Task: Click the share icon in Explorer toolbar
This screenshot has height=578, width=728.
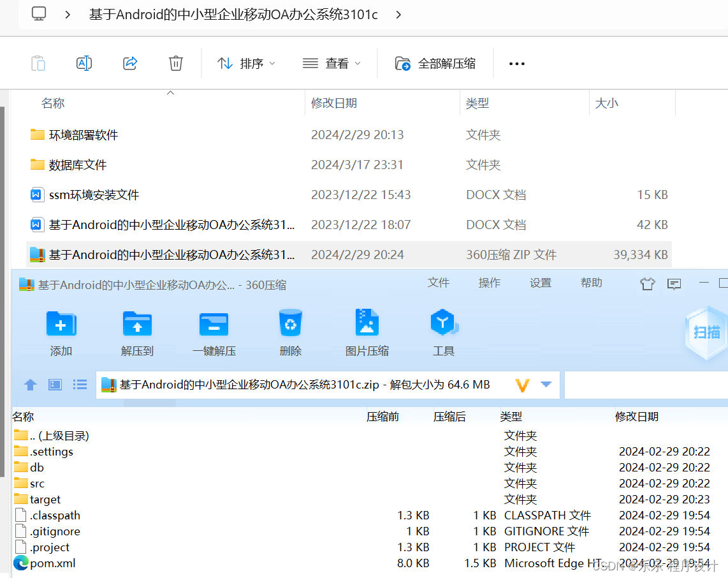Action: [x=129, y=63]
